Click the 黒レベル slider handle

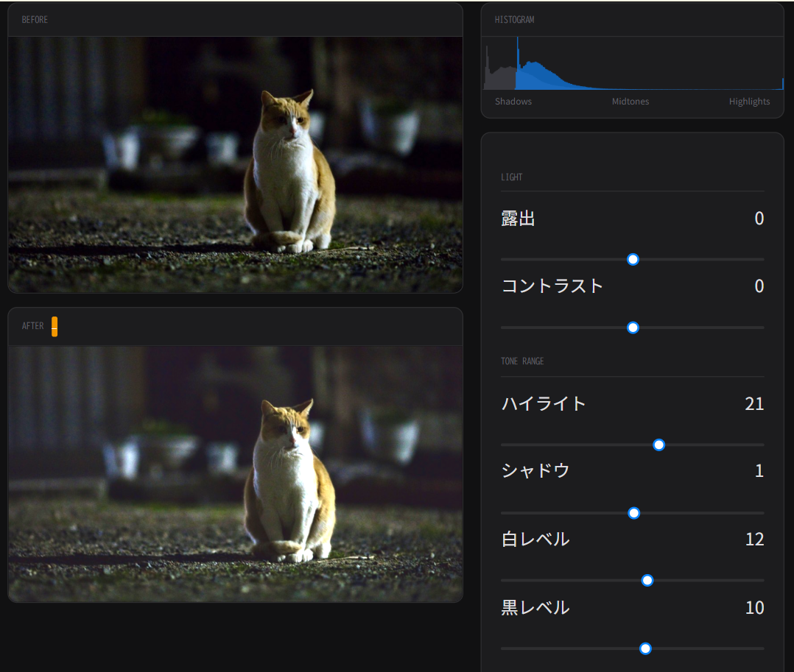tap(645, 648)
